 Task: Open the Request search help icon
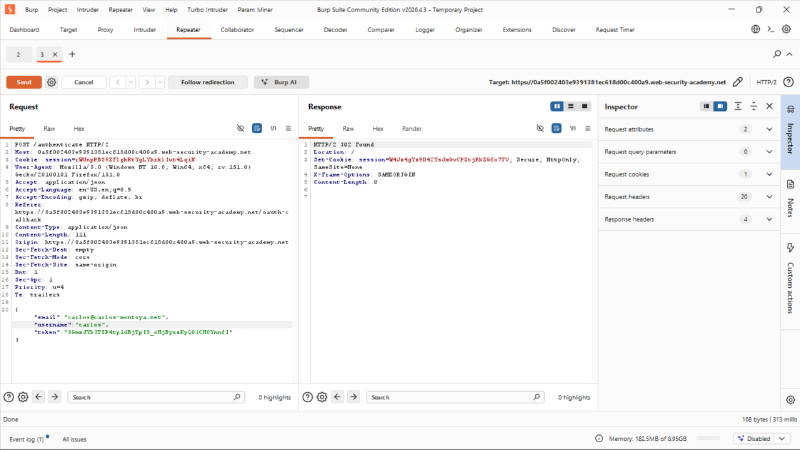point(9,397)
